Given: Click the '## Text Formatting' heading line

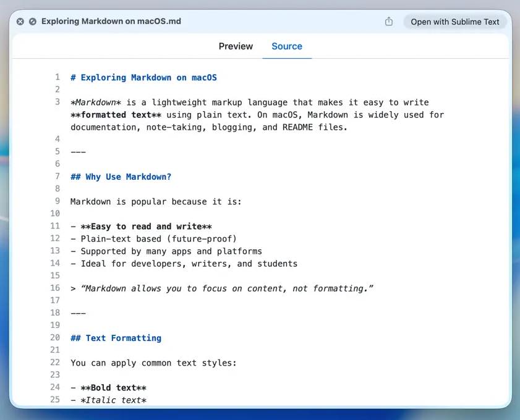Looking at the screenshot, I should click(116, 338).
